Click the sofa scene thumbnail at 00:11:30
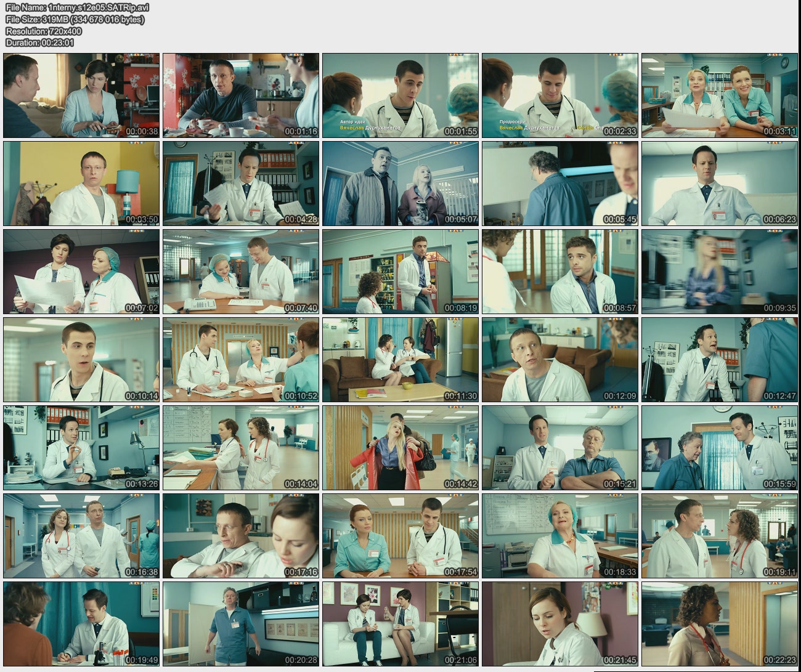The image size is (801, 672). (x=400, y=360)
